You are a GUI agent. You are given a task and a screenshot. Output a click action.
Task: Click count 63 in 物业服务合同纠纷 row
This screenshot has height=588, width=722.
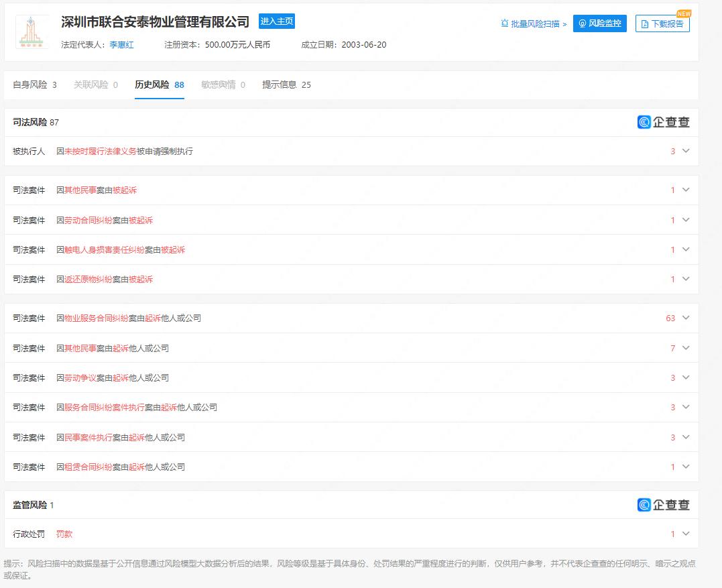point(670,318)
